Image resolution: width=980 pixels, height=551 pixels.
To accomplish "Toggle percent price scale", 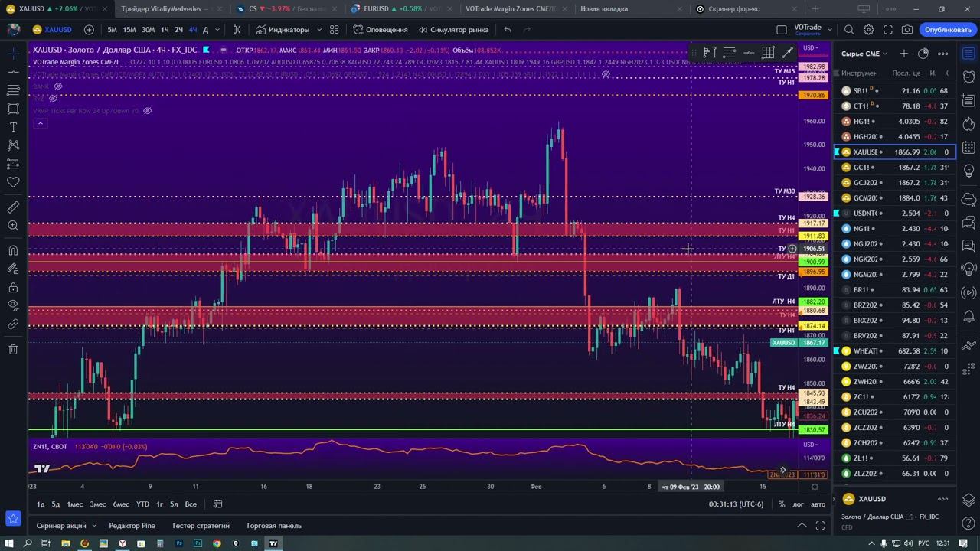I will point(782,504).
